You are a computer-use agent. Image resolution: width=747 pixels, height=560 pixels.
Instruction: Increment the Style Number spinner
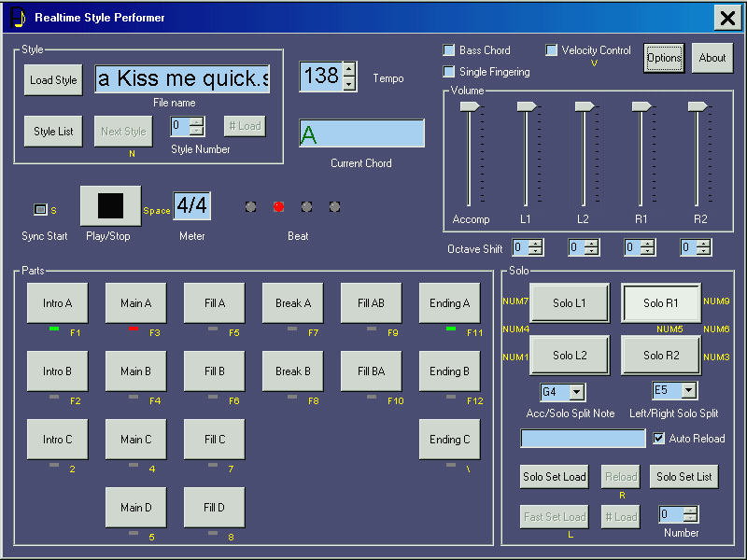point(196,121)
